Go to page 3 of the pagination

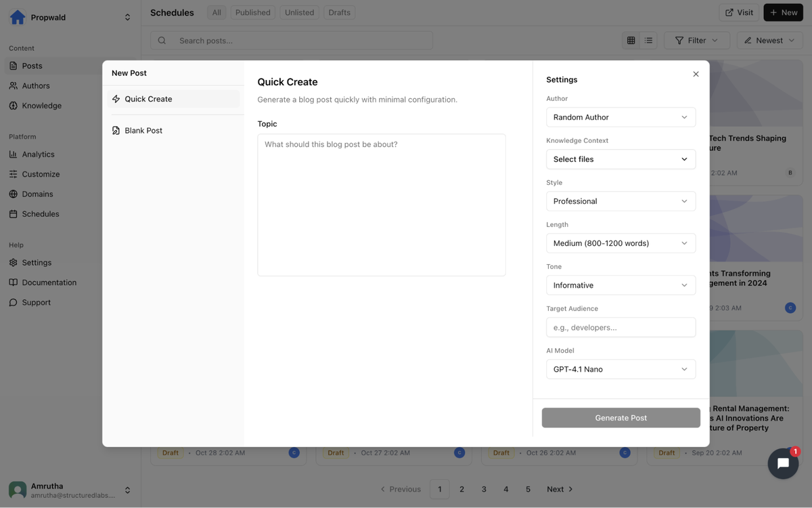click(484, 488)
